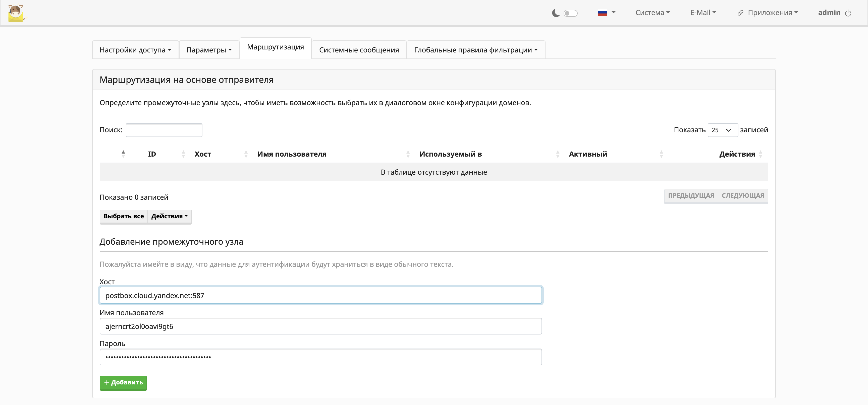
Task: Click the mailcow cow logo
Action: [x=16, y=13]
